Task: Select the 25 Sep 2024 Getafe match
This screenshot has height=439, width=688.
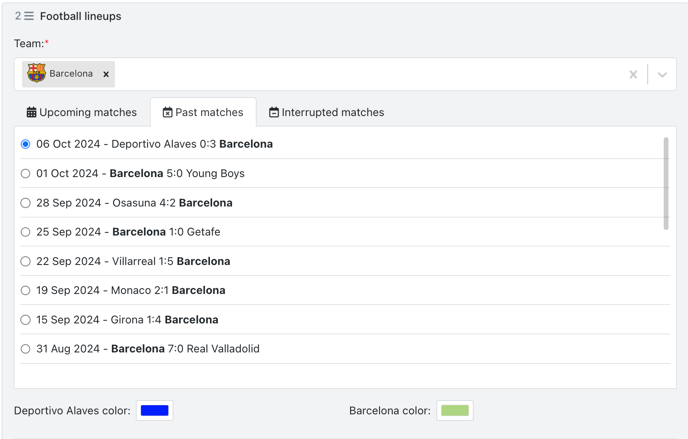Action: point(25,232)
